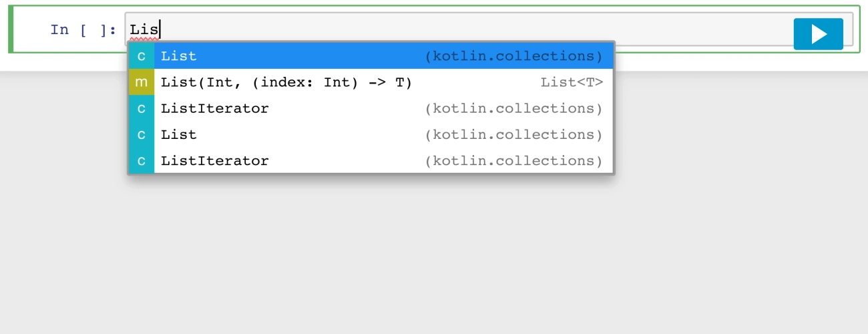Click inside the code cell input field
868x334 pixels.
[x=467, y=29]
